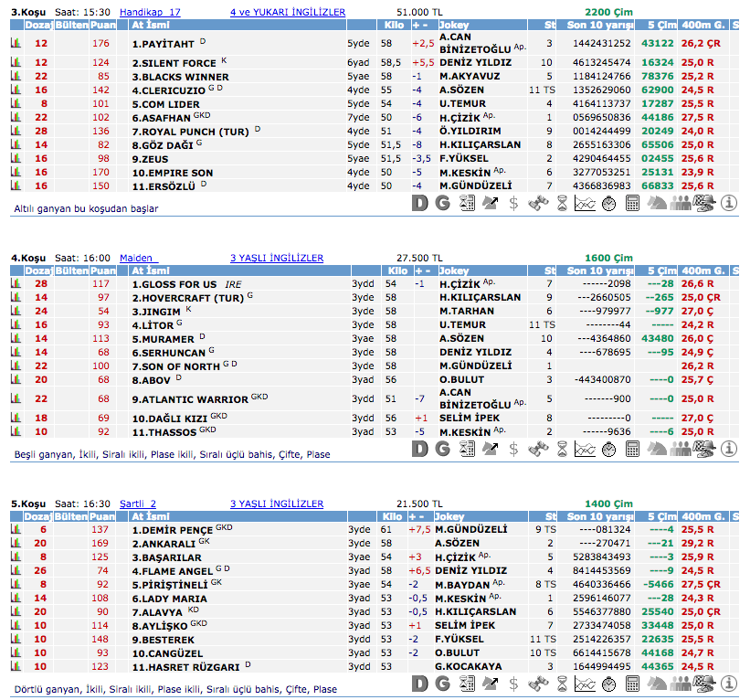The width and height of the screenshot is (750, 700).
Task: Click the dollar sign icon under race 4
Action: (513, 450)
